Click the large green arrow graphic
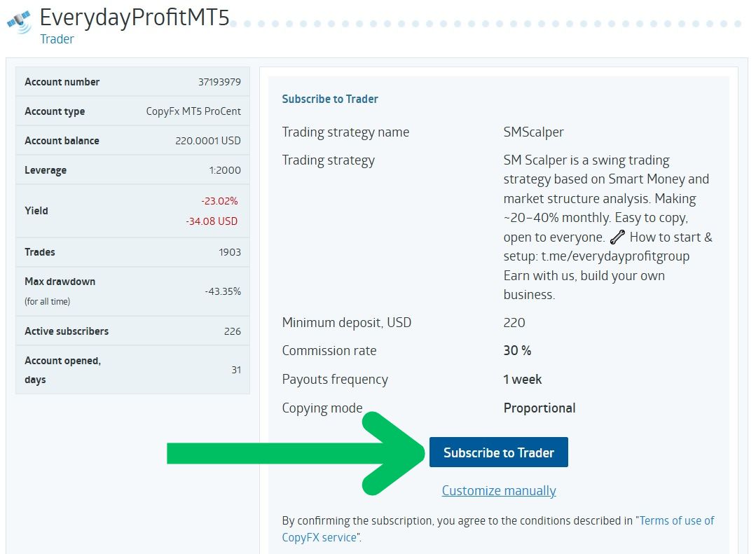The image size is (756, 554). click(294, 453)
